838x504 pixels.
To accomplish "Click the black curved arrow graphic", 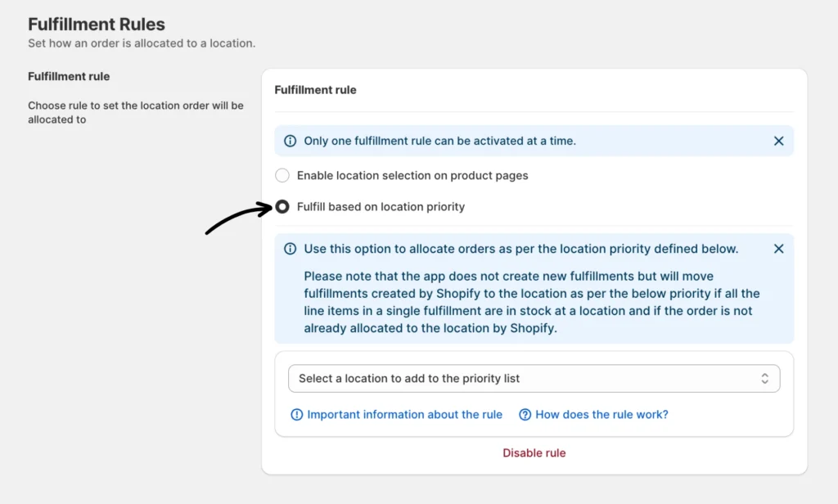I will (x=237, y=218).
